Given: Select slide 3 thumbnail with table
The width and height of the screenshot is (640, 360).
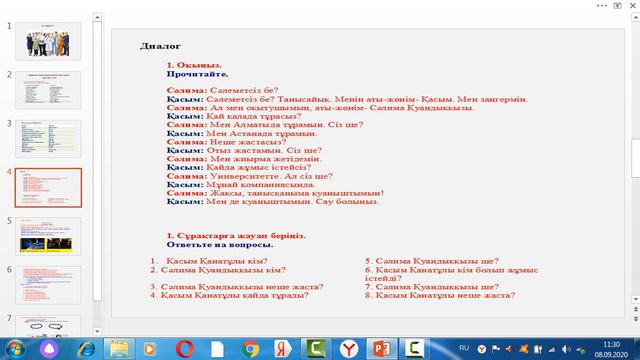Looking at the screenshot, I should pyautogui.click(x=48, y=139).
